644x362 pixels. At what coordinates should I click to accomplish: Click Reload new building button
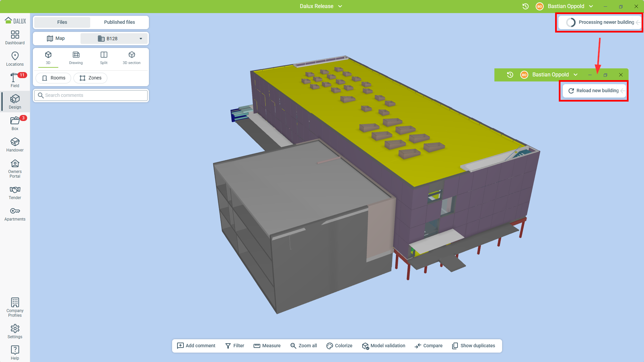coord(594,91)
